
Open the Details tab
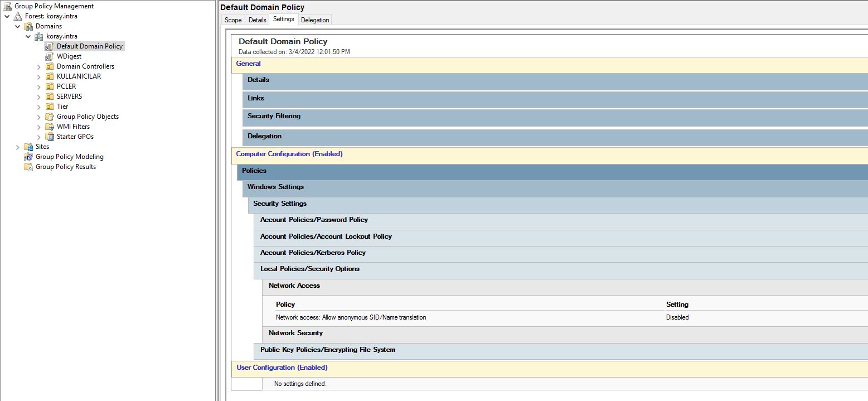click(257, 20)
